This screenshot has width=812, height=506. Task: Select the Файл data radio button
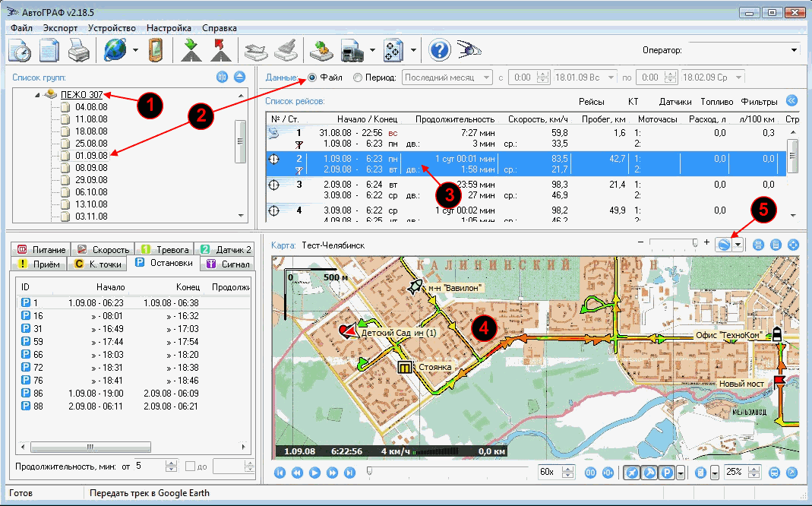312,77
